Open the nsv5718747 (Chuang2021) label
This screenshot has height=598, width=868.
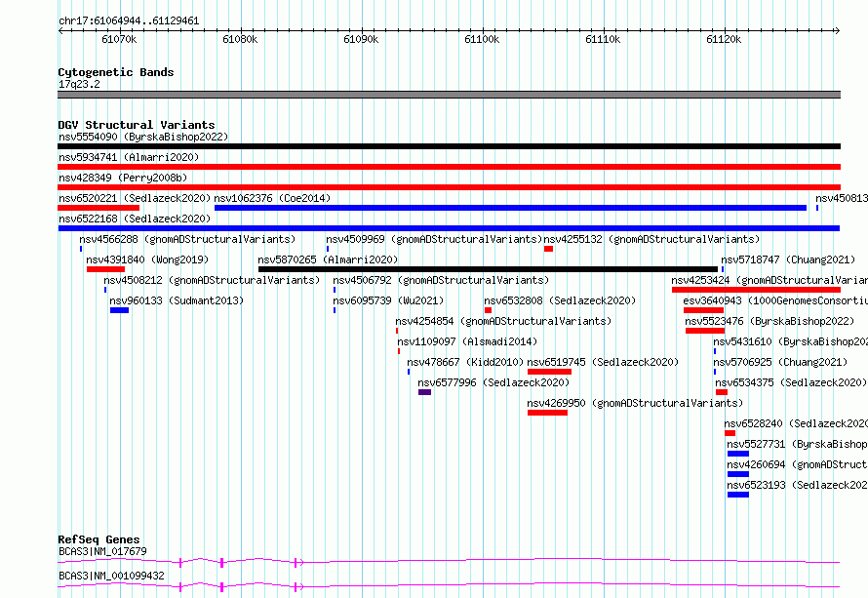787,259
